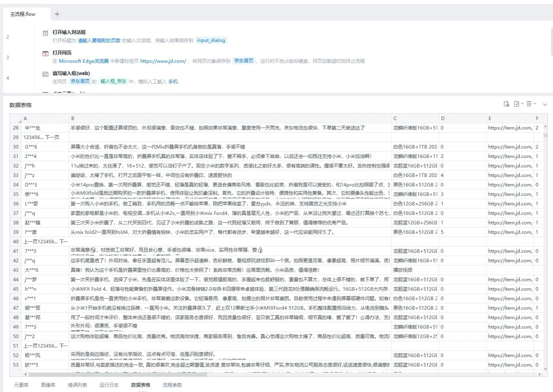Click cell containing j***h

point(45,166)
